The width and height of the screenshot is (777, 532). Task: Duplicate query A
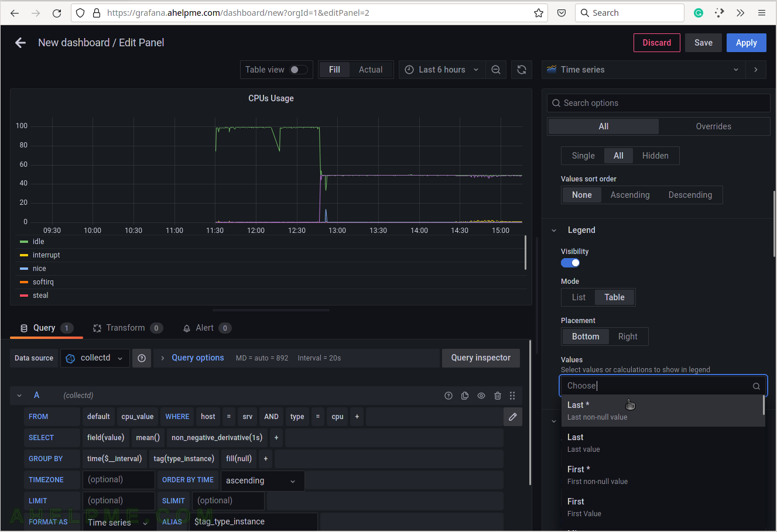click(465, 396)
